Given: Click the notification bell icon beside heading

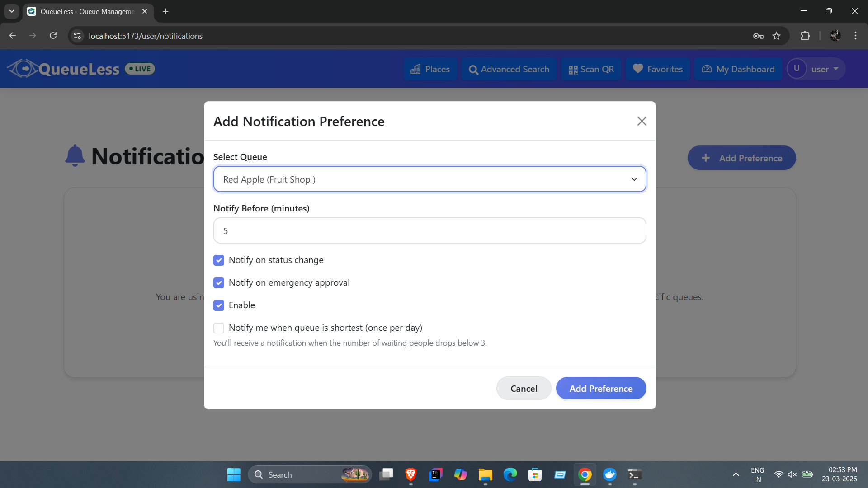Looking at the screenshot, I should [x=75, y=156].
